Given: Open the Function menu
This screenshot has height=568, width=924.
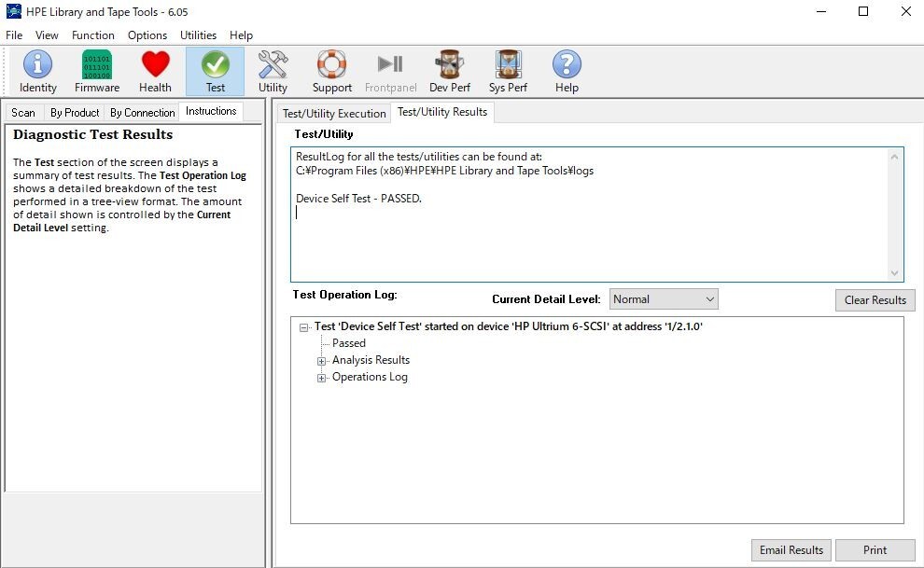Looking at the screenshot, I should (x=93, y=35).
